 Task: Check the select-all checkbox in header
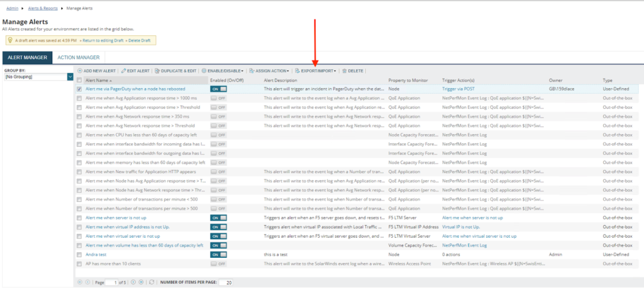79,81
